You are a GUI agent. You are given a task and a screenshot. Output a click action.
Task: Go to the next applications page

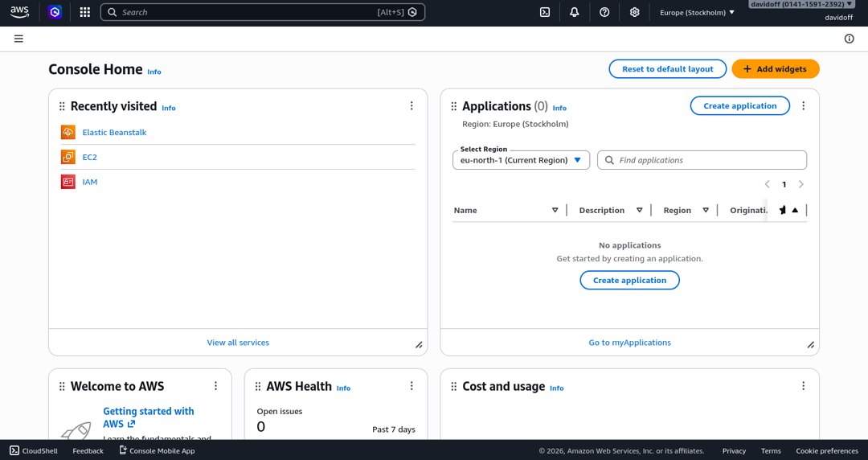[801, 184]
